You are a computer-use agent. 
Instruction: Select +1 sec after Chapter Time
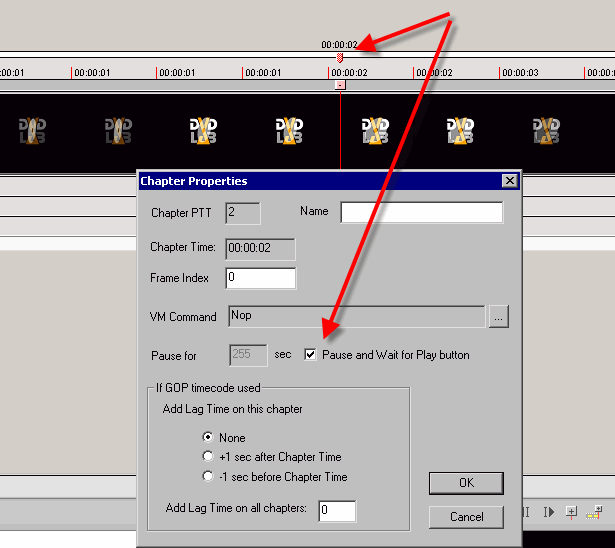click(207, 456)
